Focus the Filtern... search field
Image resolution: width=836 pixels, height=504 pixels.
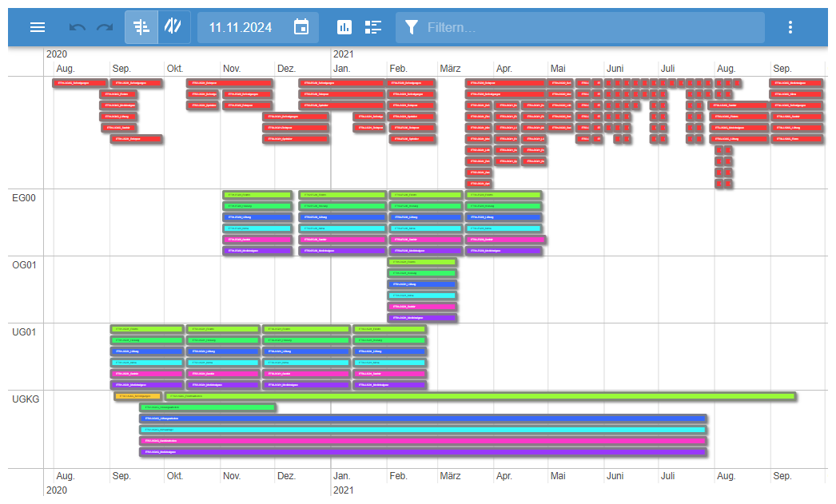tap(580, 27)
